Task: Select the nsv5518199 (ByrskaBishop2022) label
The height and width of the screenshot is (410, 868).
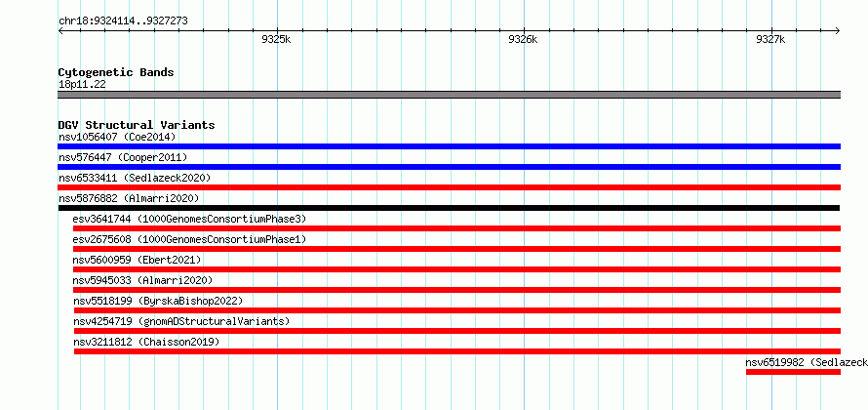Action: tap(158, 301)
